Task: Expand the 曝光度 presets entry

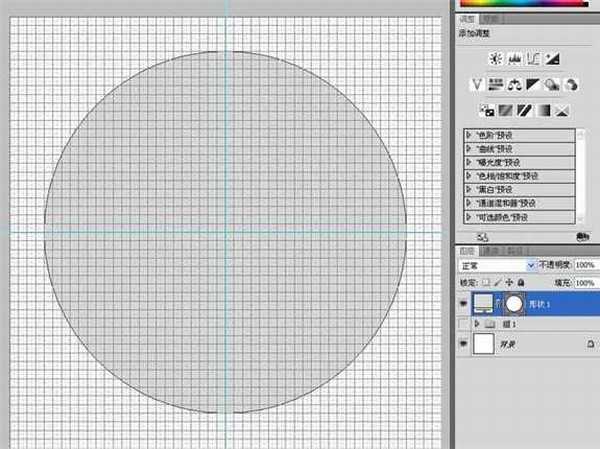Action: point(470,161)
